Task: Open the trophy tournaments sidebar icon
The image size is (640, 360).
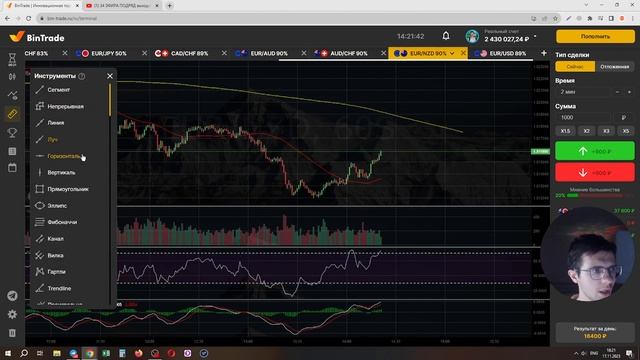Action: point(12,133)
